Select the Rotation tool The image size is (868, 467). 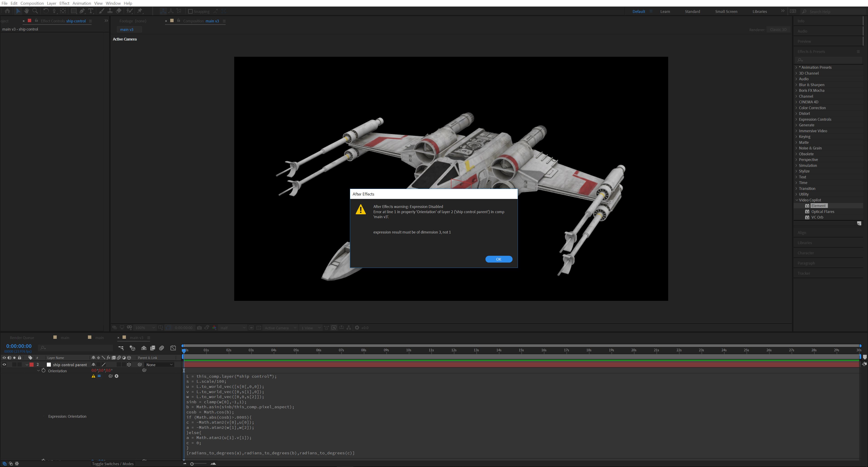point(46,11)
